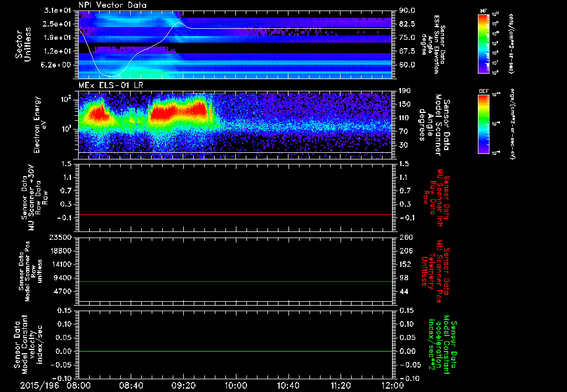Click the '12:00' time tick label
The width and height of the screenshot is (567, 392).
(x=393, y=385)
